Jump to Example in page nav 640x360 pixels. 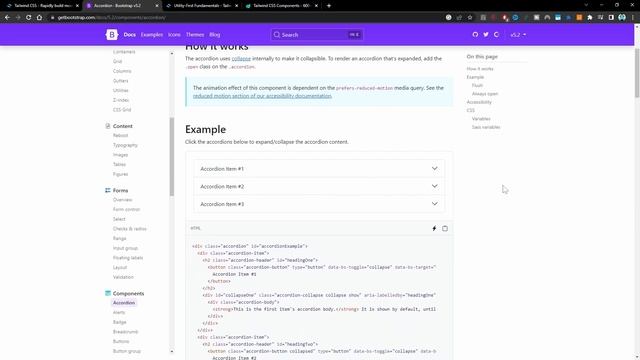point(475,77)
